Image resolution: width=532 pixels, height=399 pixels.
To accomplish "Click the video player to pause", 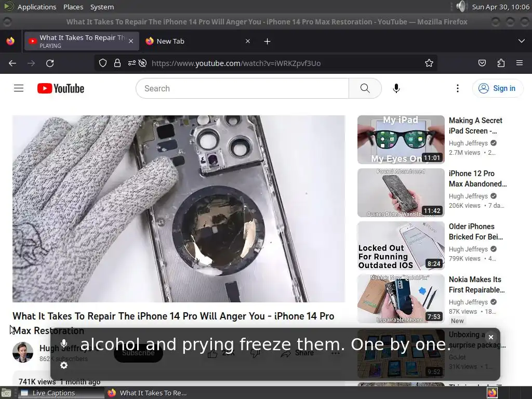I will [179, 209].
